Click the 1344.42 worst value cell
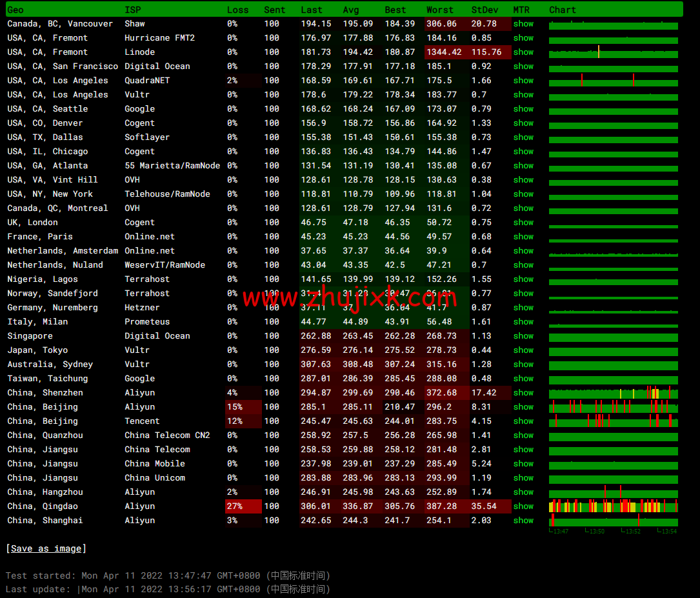This screenshot has height=598, width=700. [x=444, y=52]
